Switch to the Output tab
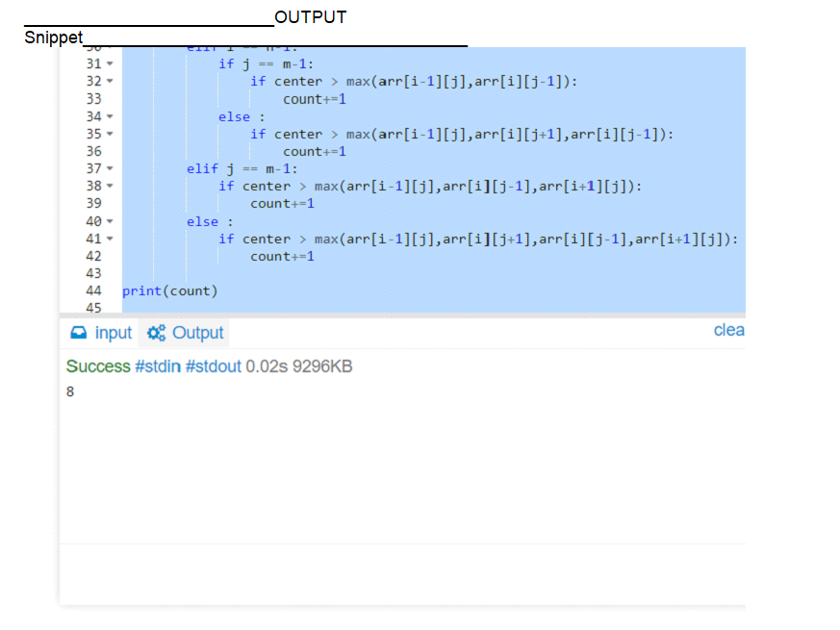 pos(197,333)
